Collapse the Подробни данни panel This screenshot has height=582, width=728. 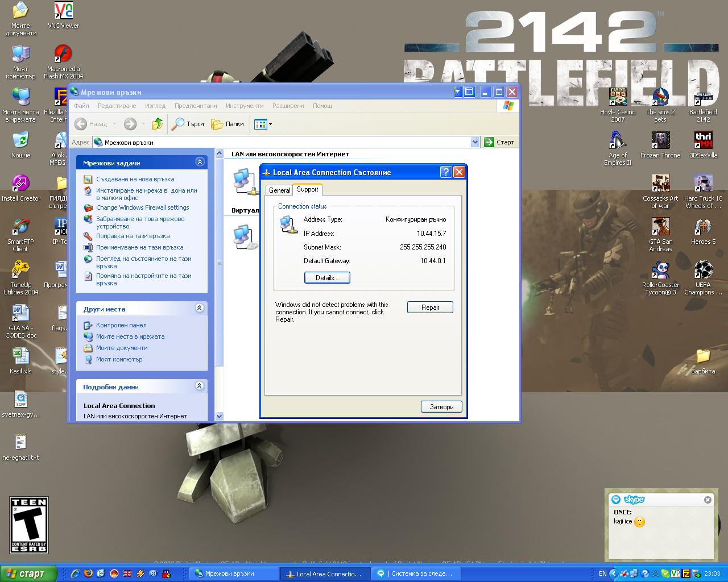coord(200,386)
